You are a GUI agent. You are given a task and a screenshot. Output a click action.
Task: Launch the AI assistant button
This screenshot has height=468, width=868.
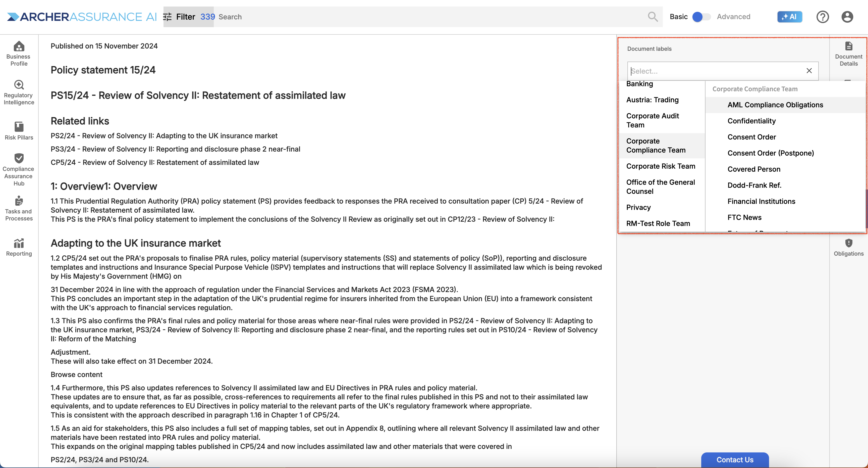(x=789, y=17)
